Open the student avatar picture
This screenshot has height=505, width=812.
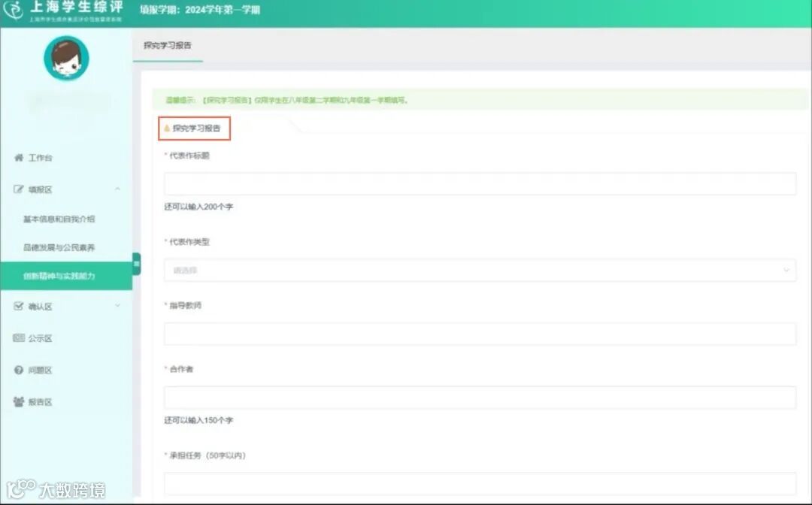(66, 58)
